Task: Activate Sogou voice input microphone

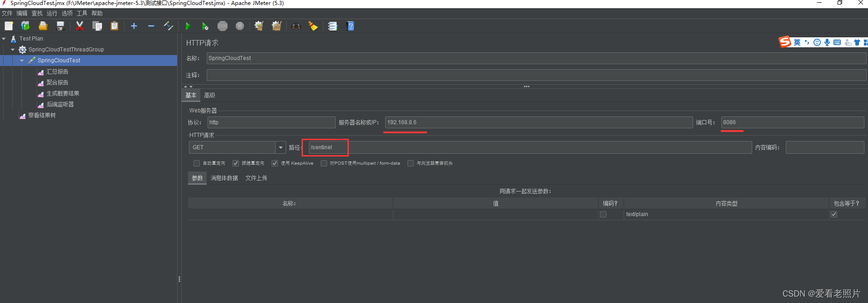Action: [x=827, y=42]
